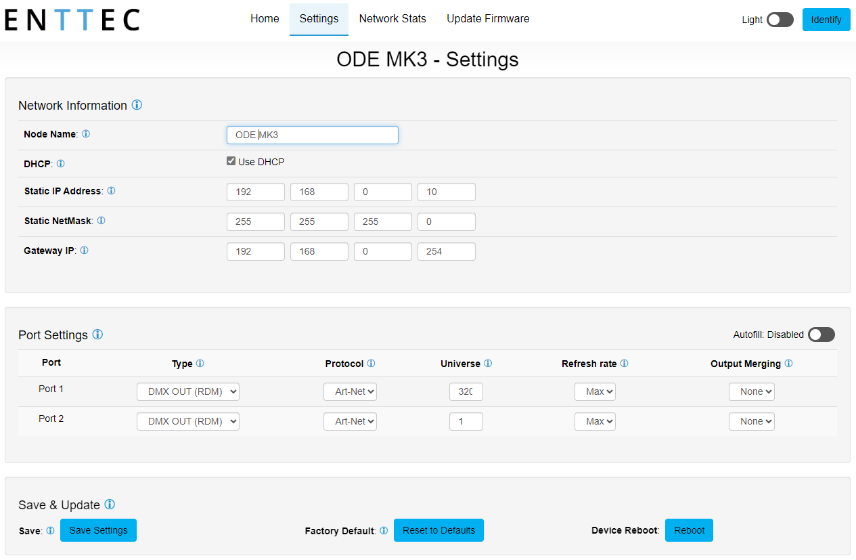Click Factory Default info icon

(384, 530)
